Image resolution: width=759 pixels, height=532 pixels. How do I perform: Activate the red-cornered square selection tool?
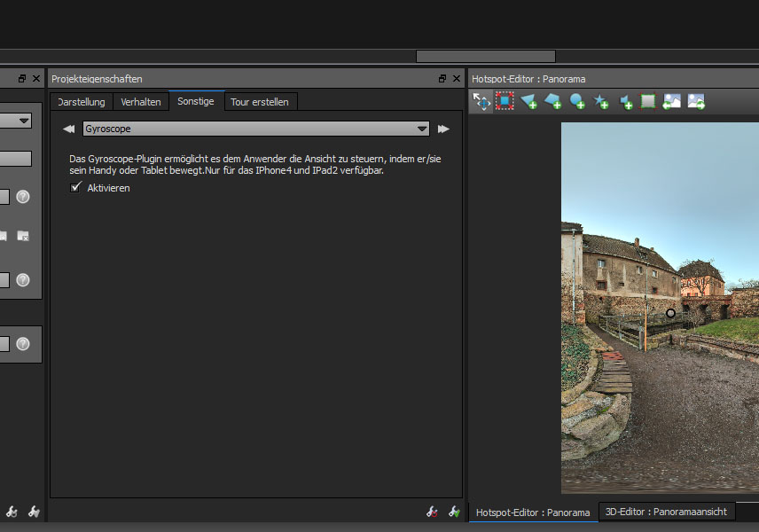click(x=505, y=101)
